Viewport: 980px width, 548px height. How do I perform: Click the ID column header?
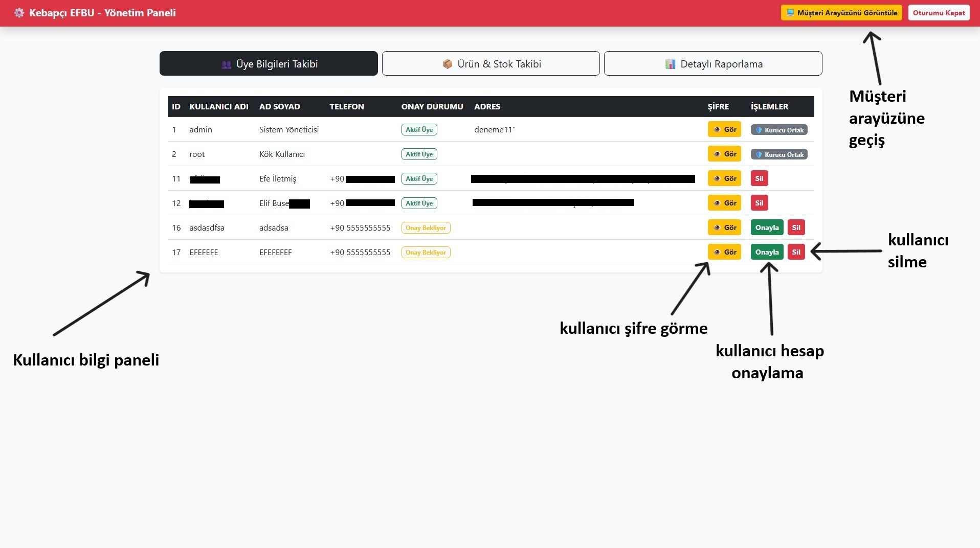pos(176,106)
